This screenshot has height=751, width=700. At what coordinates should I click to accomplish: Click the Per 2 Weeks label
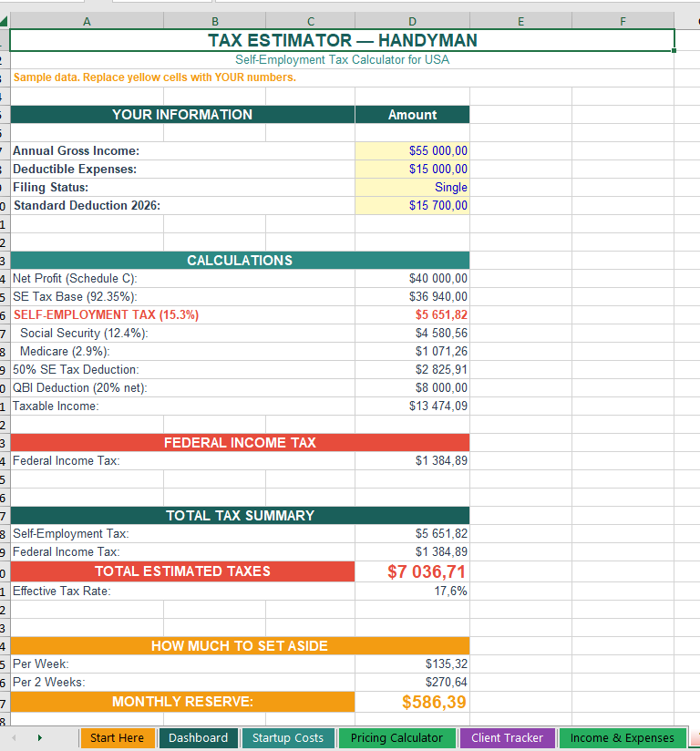[x=49, y=682]
